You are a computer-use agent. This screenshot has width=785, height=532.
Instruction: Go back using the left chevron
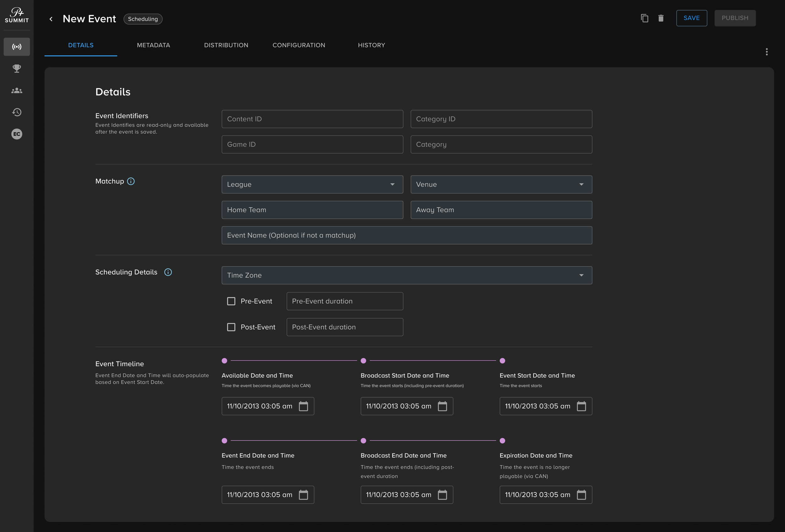(x=51, y=19)
